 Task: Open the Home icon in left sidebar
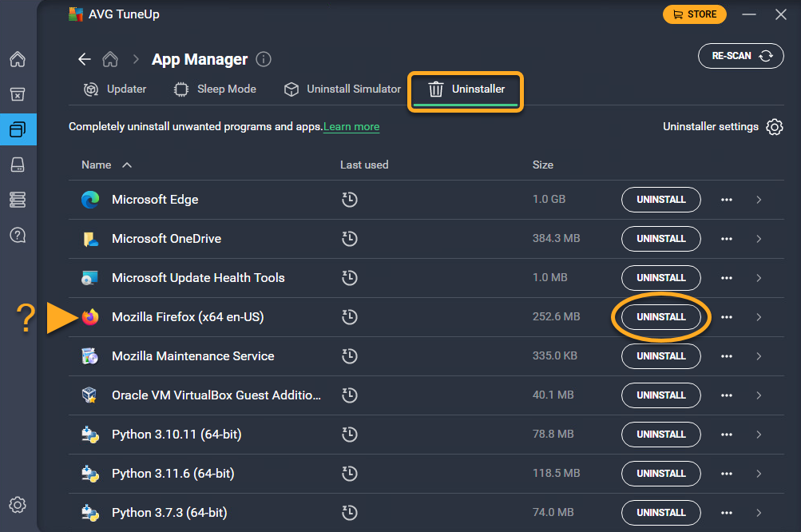[18, 59]
